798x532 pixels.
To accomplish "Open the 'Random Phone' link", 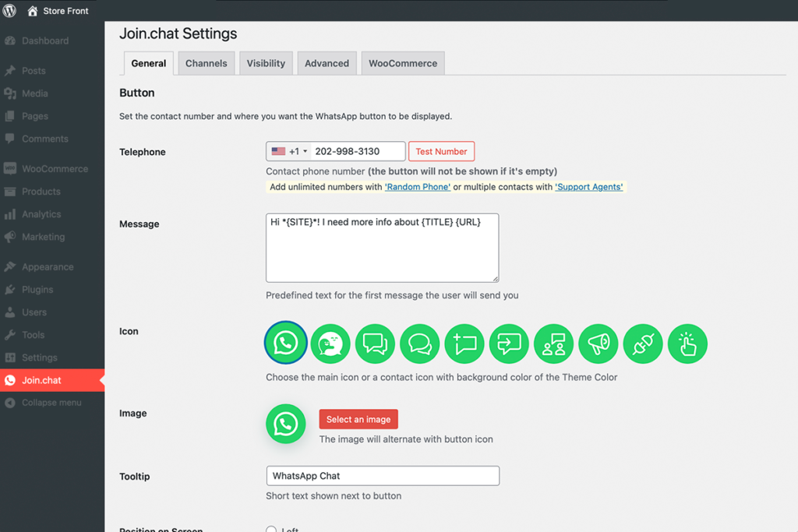I will pyautogui.click(x=418, y=187).
